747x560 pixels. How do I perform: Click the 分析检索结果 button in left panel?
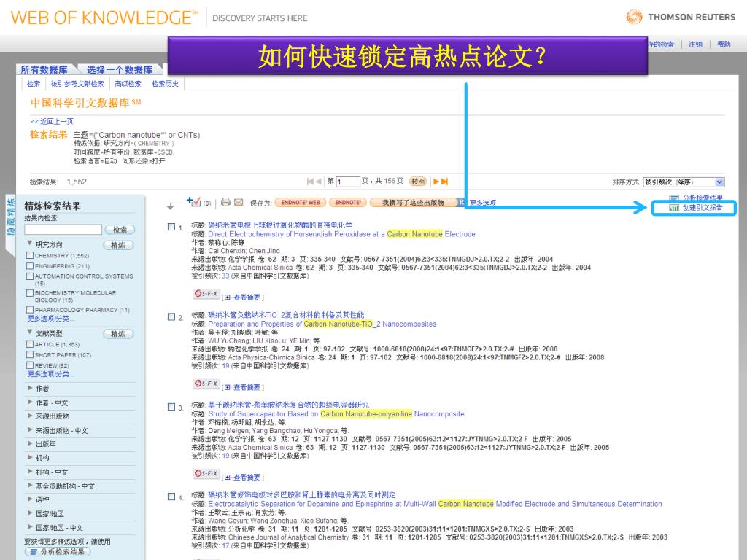point(58,551)
